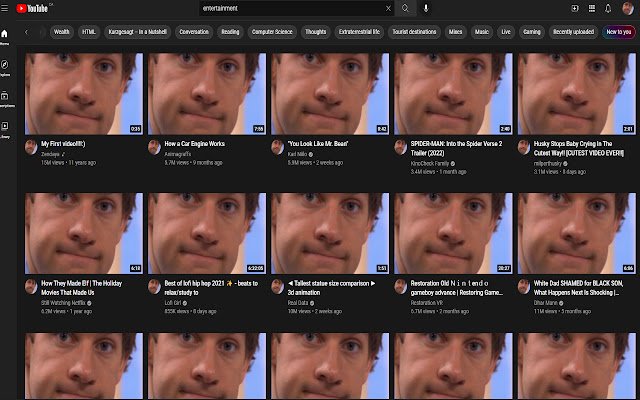This screenshot has height=400, width=640.
Task: Select the HTML chip
Action: (89, 32)
